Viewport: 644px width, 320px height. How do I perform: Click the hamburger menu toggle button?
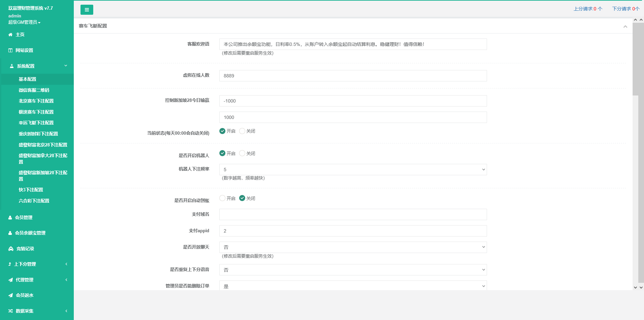[x=87, y=10]
